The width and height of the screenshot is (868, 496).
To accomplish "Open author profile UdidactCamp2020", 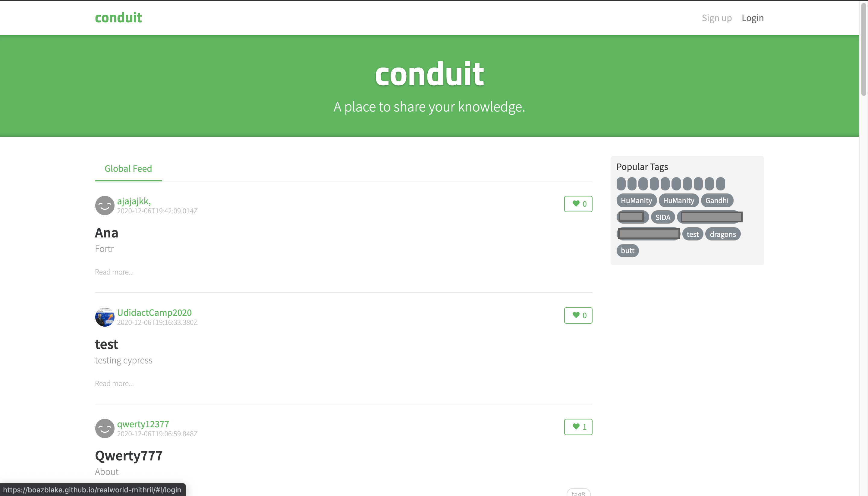I will click(x=154, y=312).
